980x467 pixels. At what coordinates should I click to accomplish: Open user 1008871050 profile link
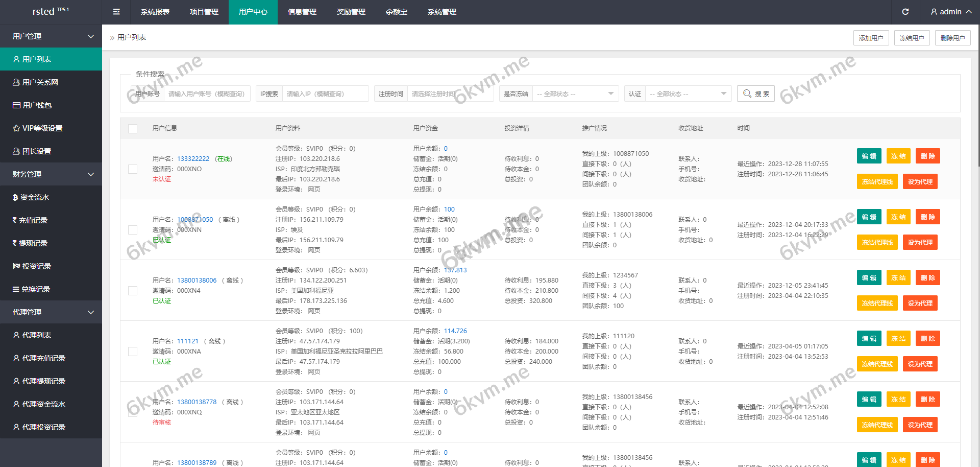pyautogui.click(x=195, y=220)
